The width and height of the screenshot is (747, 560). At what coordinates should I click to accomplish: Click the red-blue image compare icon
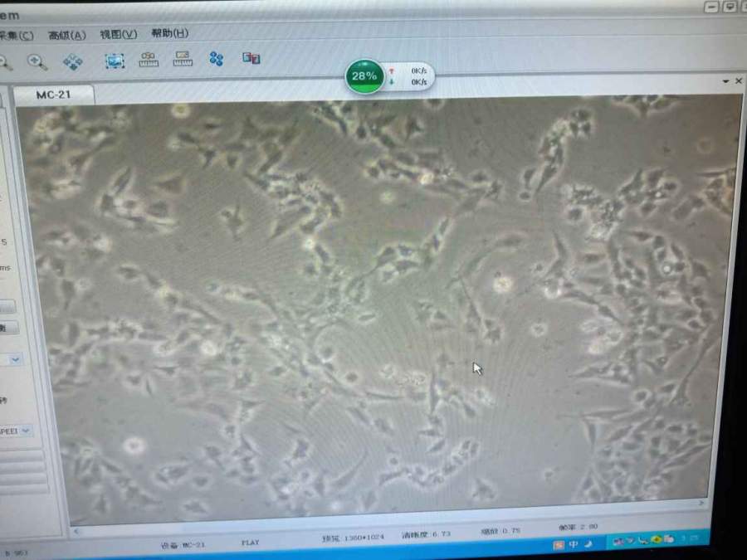tap(251, 58)
